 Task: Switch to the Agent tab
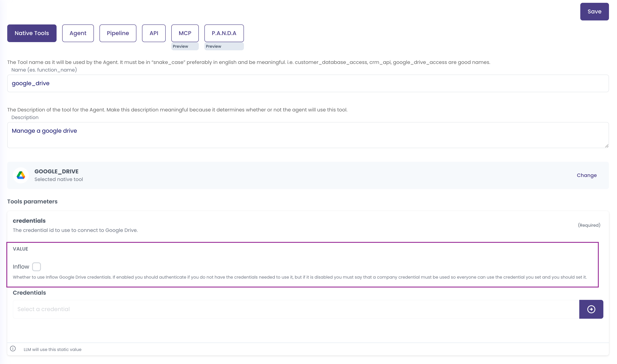point(78,33)
